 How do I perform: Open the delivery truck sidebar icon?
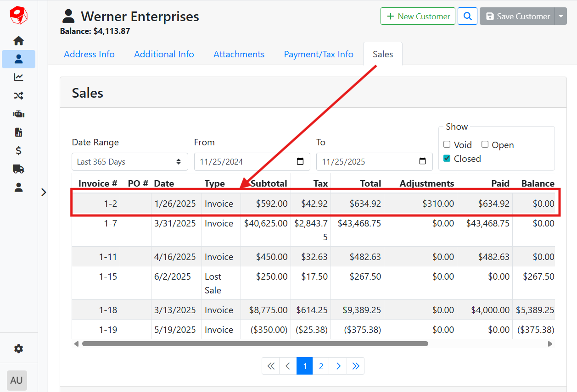coord(18,169)
